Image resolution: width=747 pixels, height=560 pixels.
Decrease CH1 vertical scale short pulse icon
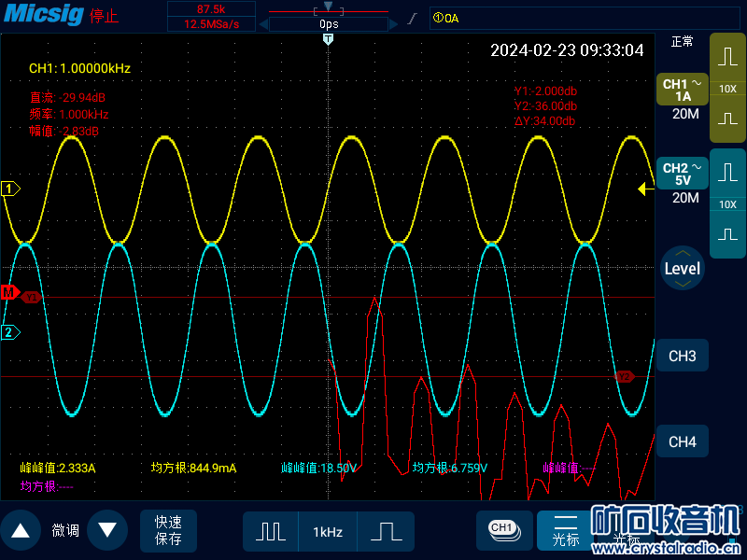(727, 119)
